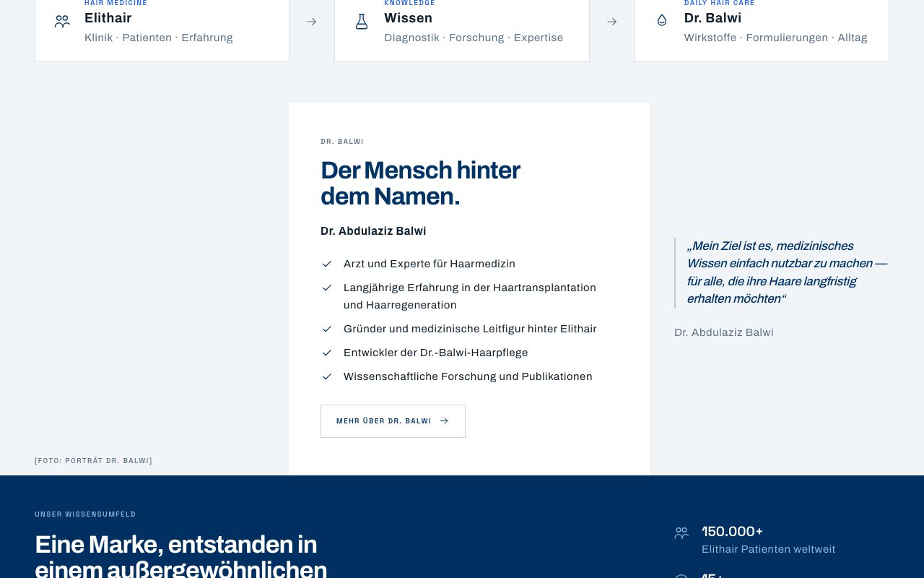Click text Klinik · Patienten · Erfahrung
Screen dimensions: 924x578
[159, 38]
